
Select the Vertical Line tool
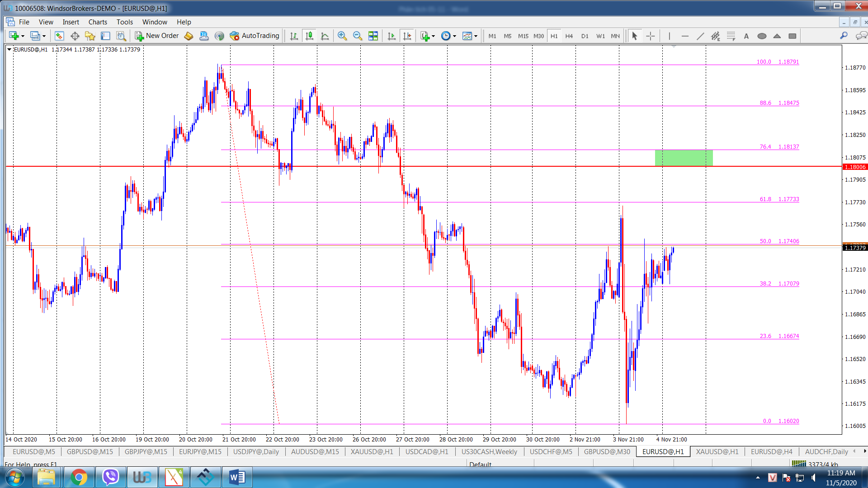point(670,36)
